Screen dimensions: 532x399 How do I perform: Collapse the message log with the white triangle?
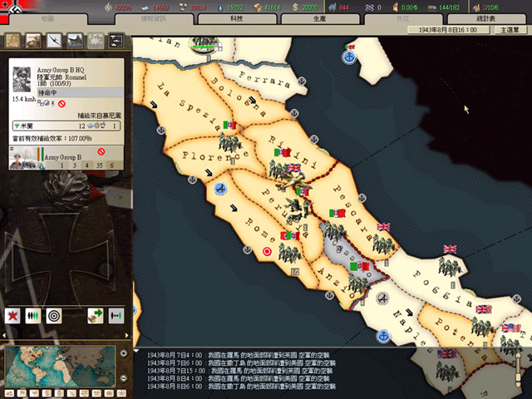click(136, 351)
